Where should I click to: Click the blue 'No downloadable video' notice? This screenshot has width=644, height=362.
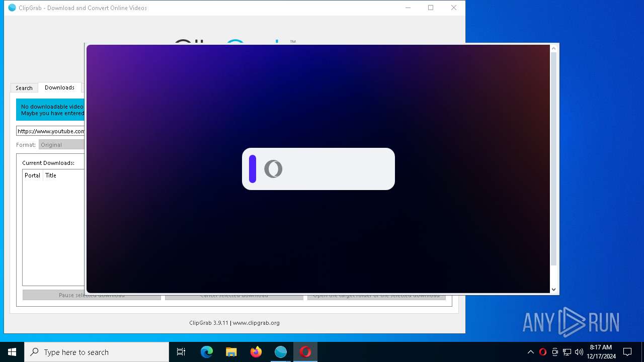(x=50, y=110)
